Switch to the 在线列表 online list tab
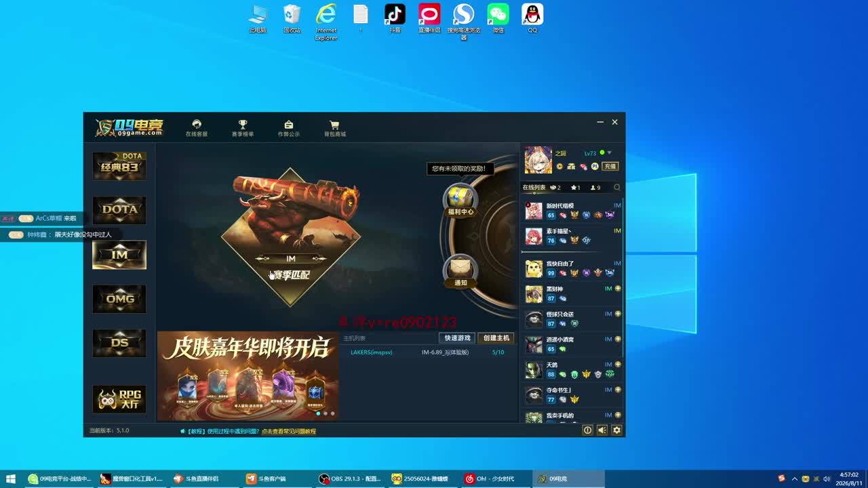 tap(534, 188)
